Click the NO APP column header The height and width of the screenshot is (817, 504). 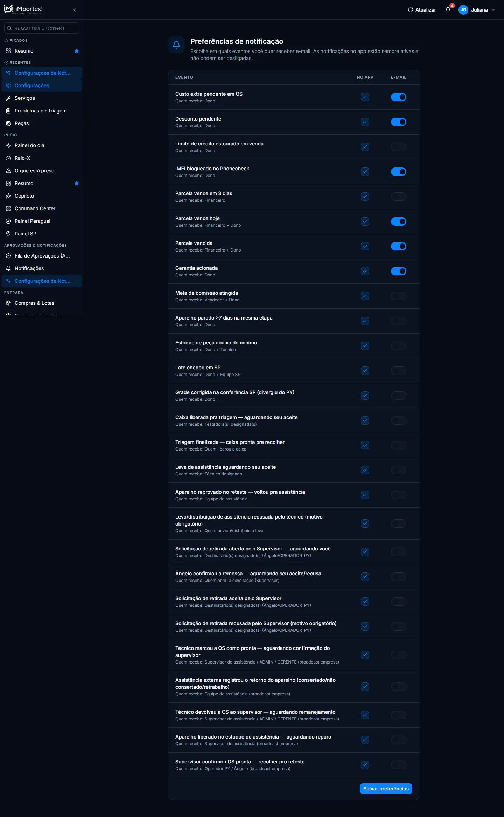pyautogui.click(x=365, y=77)
